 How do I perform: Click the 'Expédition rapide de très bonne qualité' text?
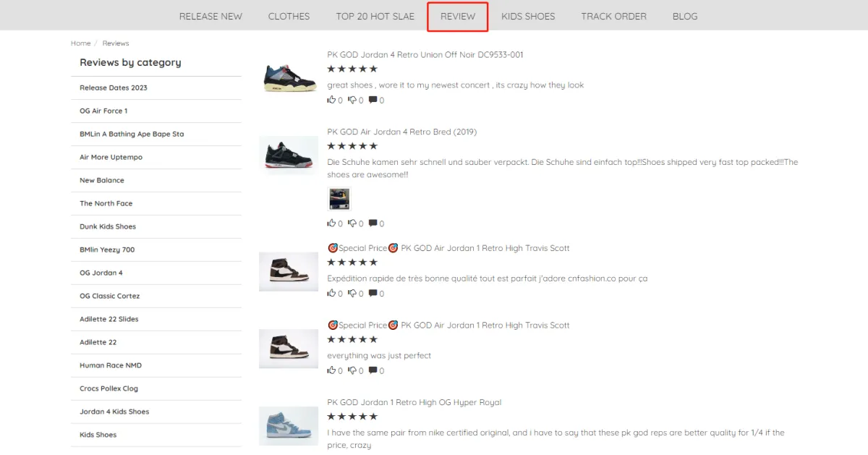click(487, 278)
